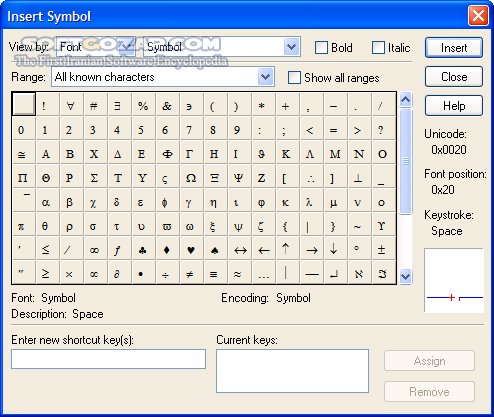The image size is (494, 417).
Task: Select the diamond suit ♦ symbol
Action: click(x=168, y=248)
